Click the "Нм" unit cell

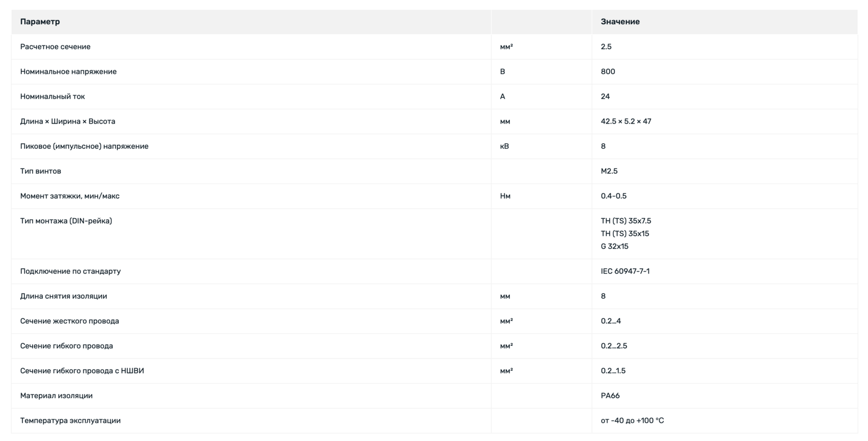(x=505, y=196)
